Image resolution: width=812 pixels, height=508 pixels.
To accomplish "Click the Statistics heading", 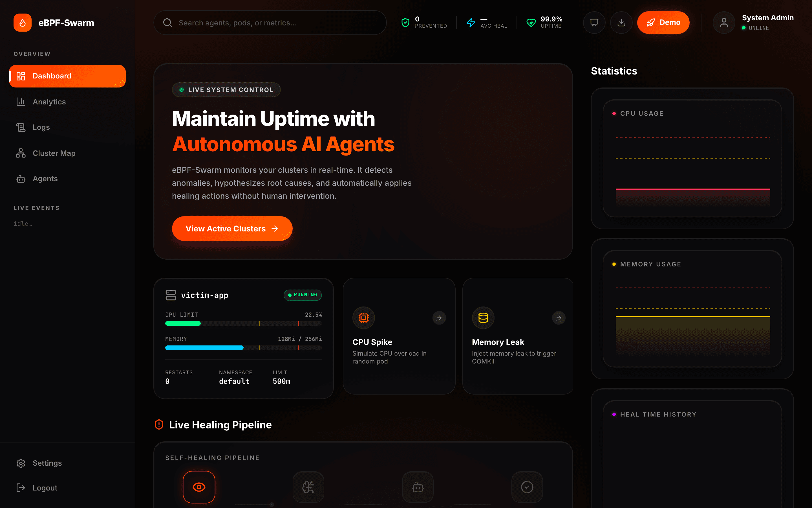I will pyautogui.click(x=614, y=71).
